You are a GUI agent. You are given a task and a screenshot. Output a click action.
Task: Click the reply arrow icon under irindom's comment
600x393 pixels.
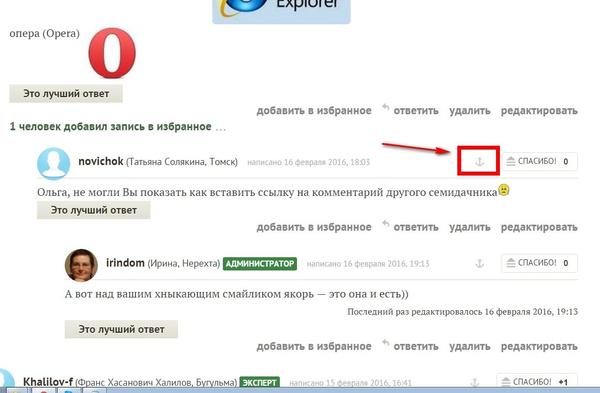point(386,343)
